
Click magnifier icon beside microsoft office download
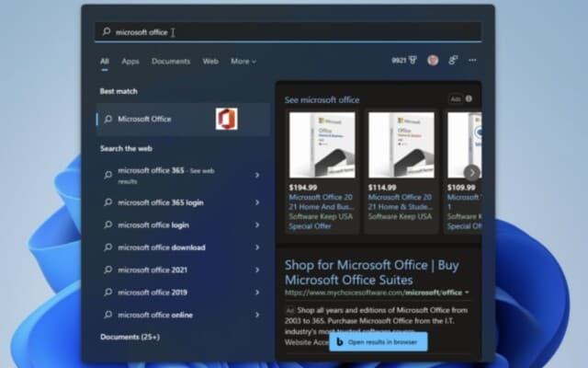point(108,247)
